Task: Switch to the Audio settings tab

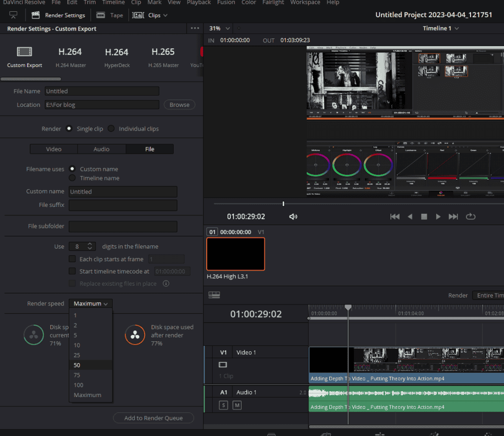Action: pos(101,149)
